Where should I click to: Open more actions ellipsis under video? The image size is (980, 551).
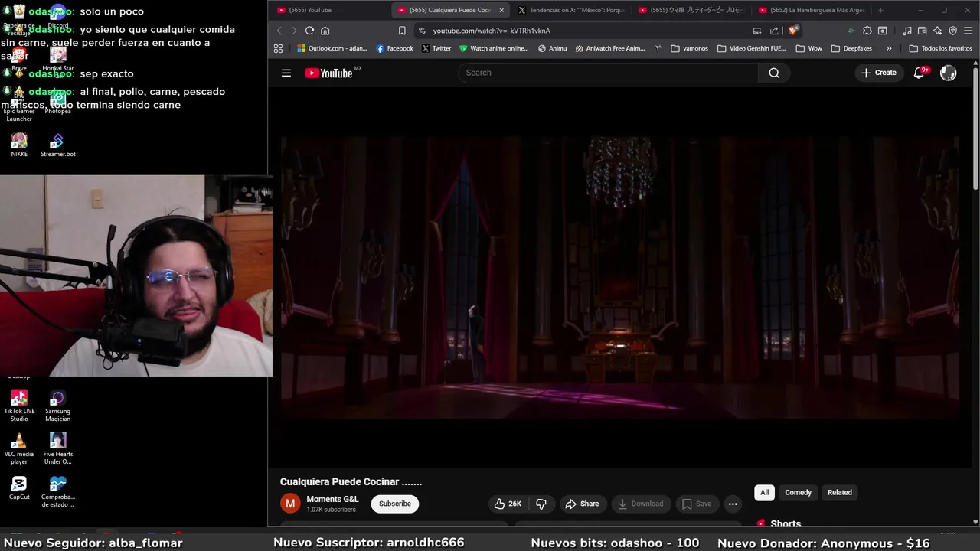click(733, 504)
